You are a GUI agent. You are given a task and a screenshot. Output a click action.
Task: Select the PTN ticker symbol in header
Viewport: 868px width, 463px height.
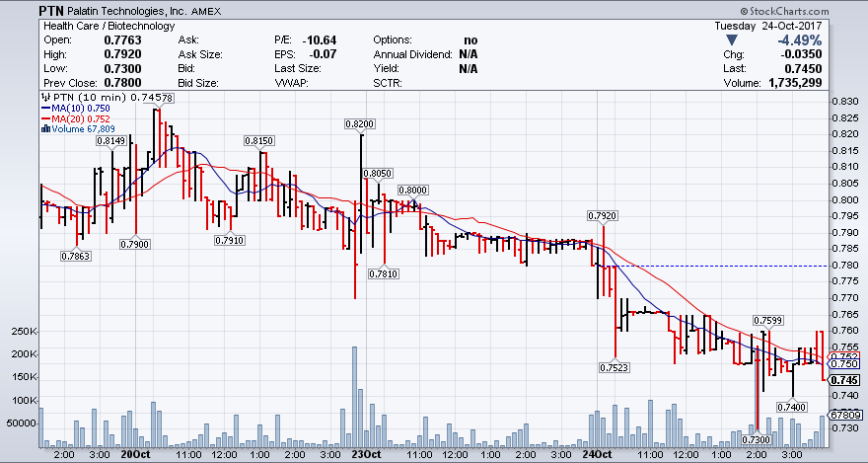point(53,10)
